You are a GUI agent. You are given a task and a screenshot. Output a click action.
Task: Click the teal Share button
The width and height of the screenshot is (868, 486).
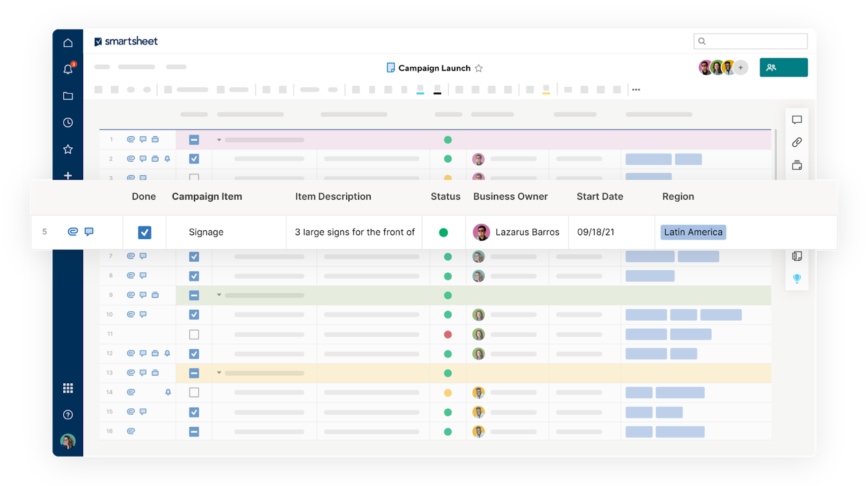tap(783, 67)
